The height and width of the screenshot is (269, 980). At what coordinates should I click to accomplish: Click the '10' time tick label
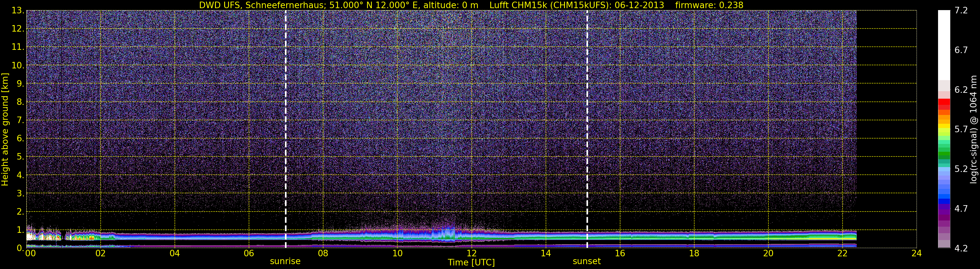coord(397,253)
